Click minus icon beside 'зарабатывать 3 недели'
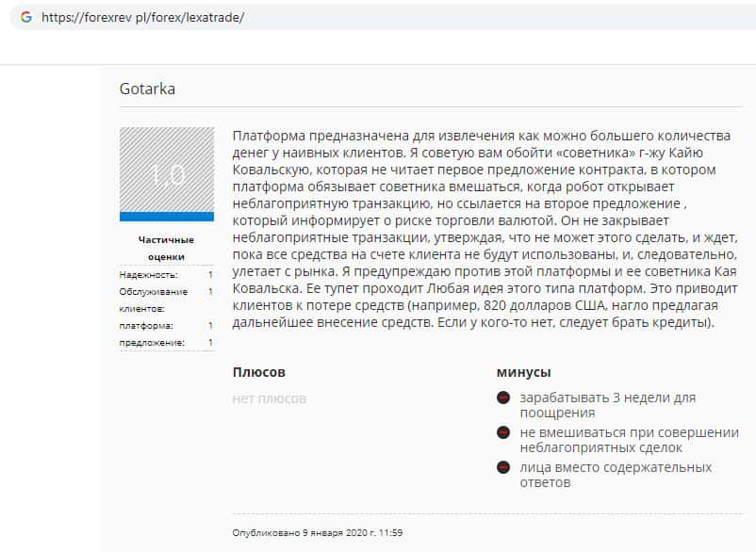The image size is (756, 552). coord(503,398)
